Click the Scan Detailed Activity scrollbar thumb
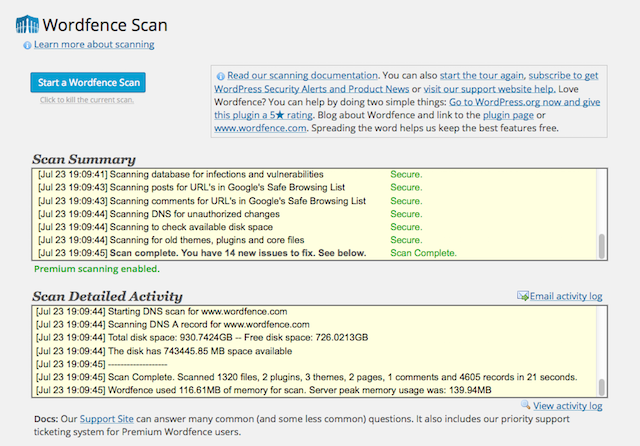Image resolution: width=640 pixels, height=446 pixels. [x=601, y=387]
